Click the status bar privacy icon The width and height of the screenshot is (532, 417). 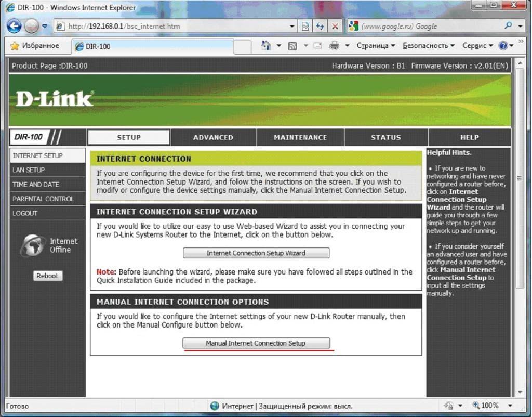(x=449, y=406)
